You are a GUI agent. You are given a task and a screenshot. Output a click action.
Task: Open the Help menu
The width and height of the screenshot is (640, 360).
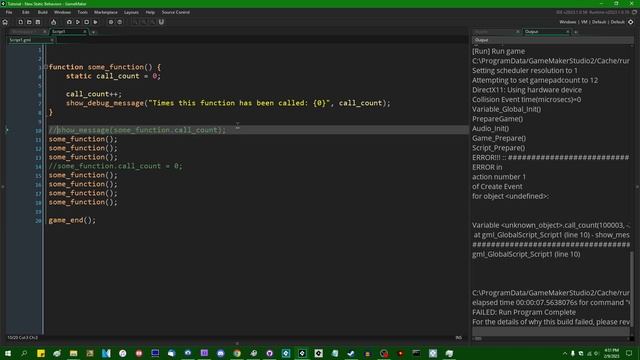(150, 12)
